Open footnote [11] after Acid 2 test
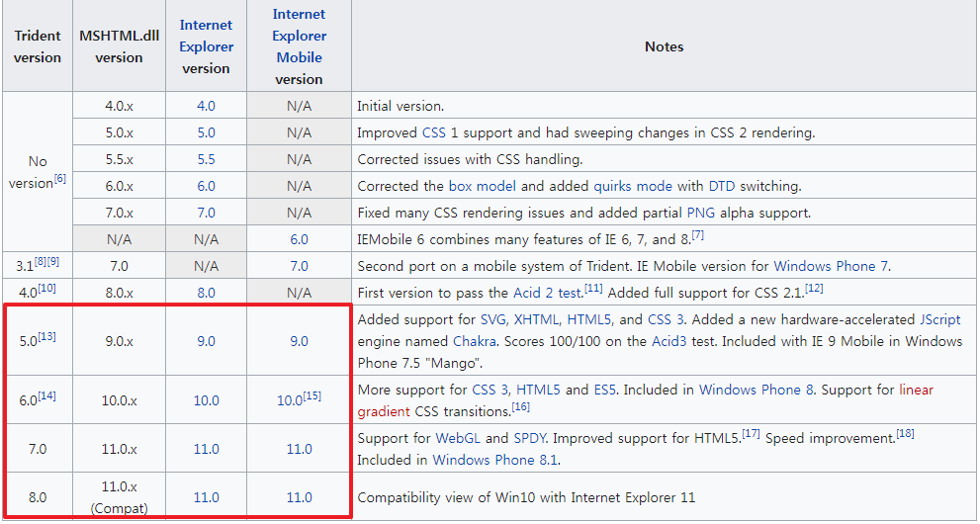Viewport: 980px width, 524px height. coord(592,288)
